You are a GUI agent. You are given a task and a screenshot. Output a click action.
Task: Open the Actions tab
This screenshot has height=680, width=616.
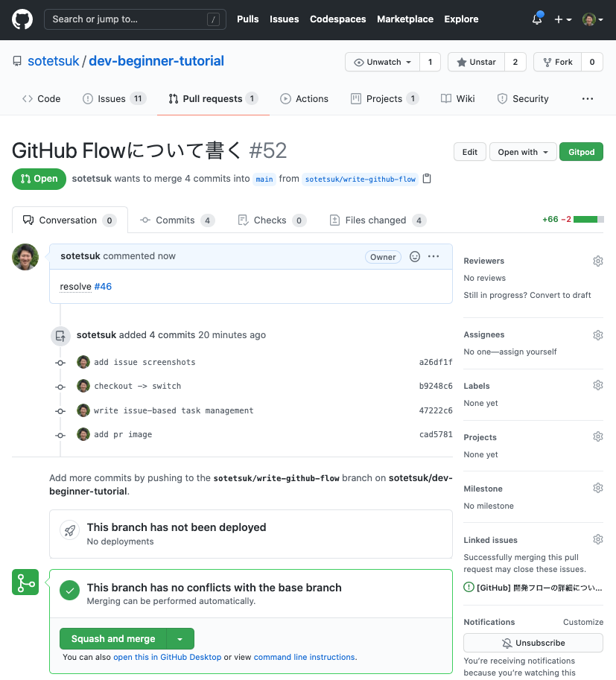[304, 99]
